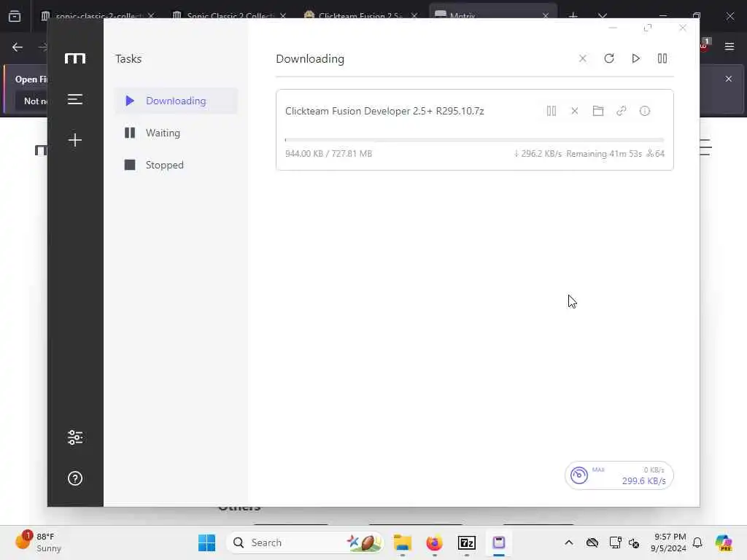Switch to the Sonic Classic 2 Collection tab
747x560 pixels.
230,16
